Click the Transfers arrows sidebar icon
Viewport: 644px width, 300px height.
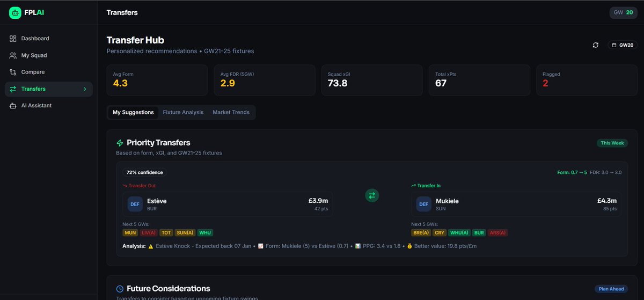pyautogui.click(x=13, y=89)
